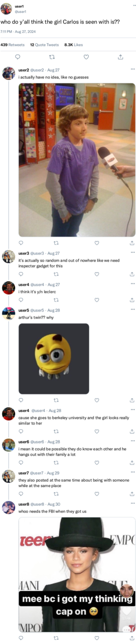This screenshot has width=136, height=644.
Task: Share user1's main tweet
Action: tap(120, 57)
